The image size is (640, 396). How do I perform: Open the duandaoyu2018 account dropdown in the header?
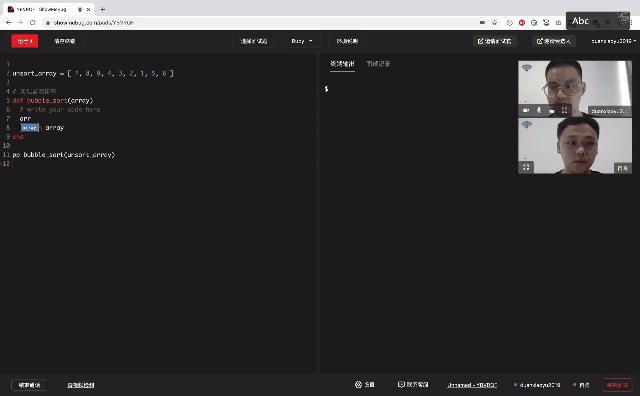[613, 41]
